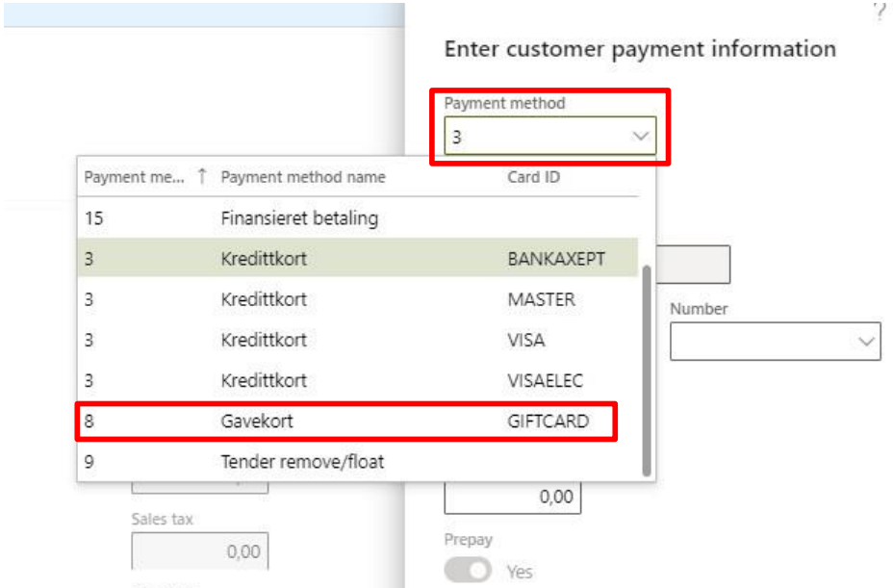This screenshot has height=588, width=893.
Task: Click the truncated Payment method column header
Action: point(133,177)
